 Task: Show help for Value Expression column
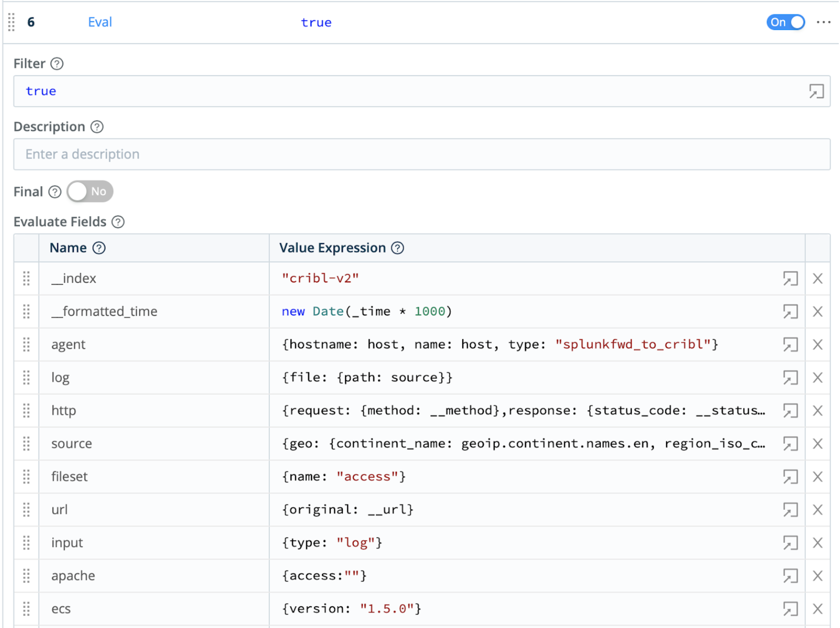(x=397, y=248)
